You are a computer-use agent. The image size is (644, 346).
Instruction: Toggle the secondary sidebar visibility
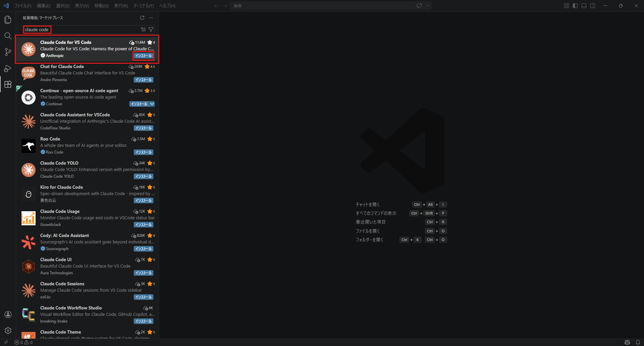(x=593, y=6)
